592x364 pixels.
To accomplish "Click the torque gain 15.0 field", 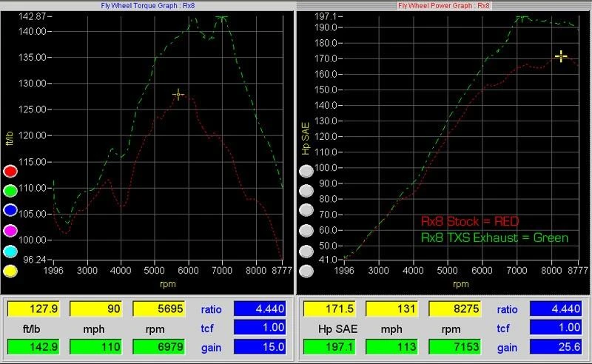I will (x=260, y=348).
